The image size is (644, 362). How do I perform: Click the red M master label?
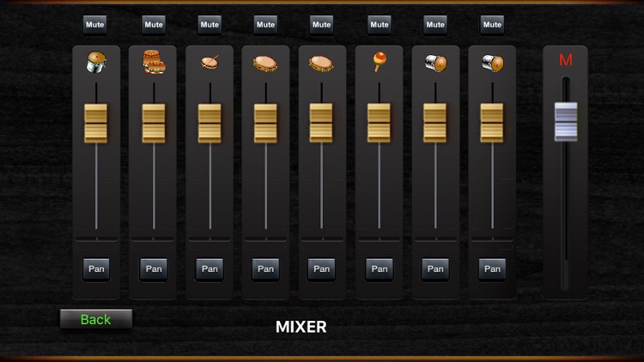[x=566, y=60]
